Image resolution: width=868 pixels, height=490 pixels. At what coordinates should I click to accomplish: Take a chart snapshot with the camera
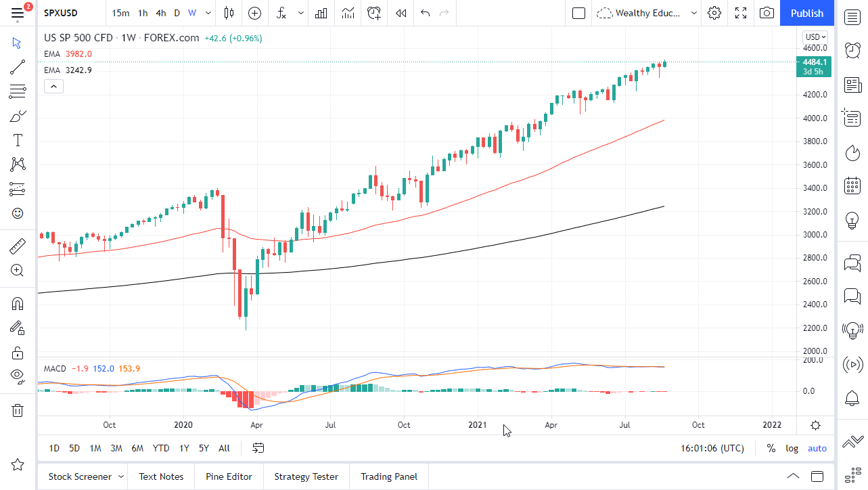click(x=767, y=13)
